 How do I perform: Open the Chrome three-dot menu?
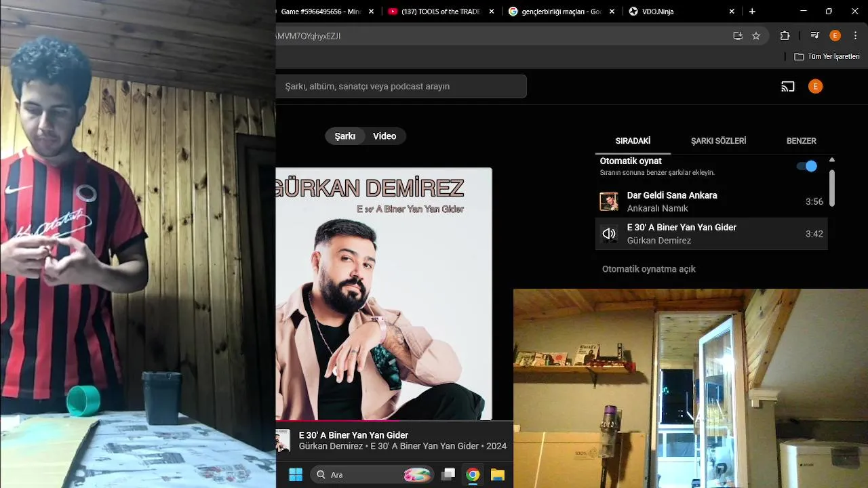(x=854, y=36)
